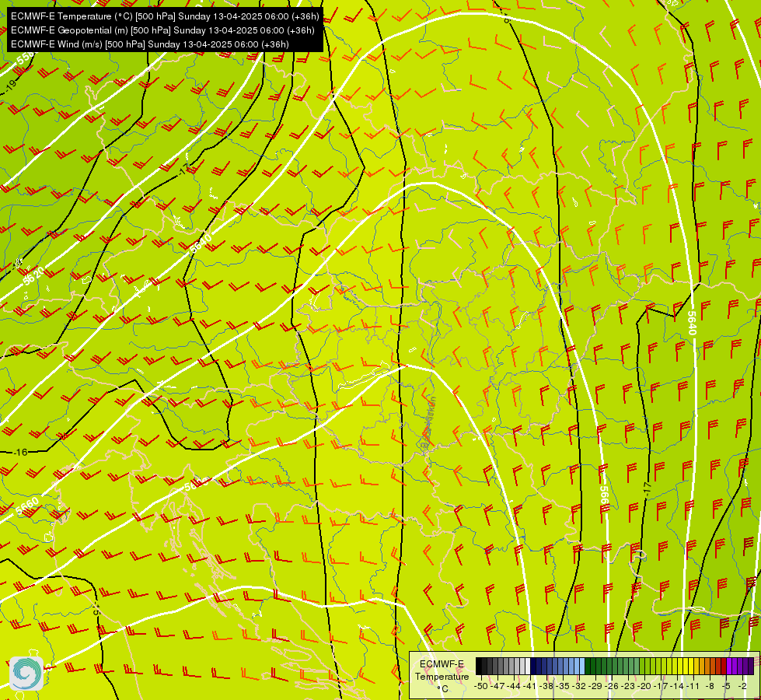This screenshot has height=700, width=761.
Task: Click the vertical '5640' geopotential contour label
Action: (x=692, y=323)
